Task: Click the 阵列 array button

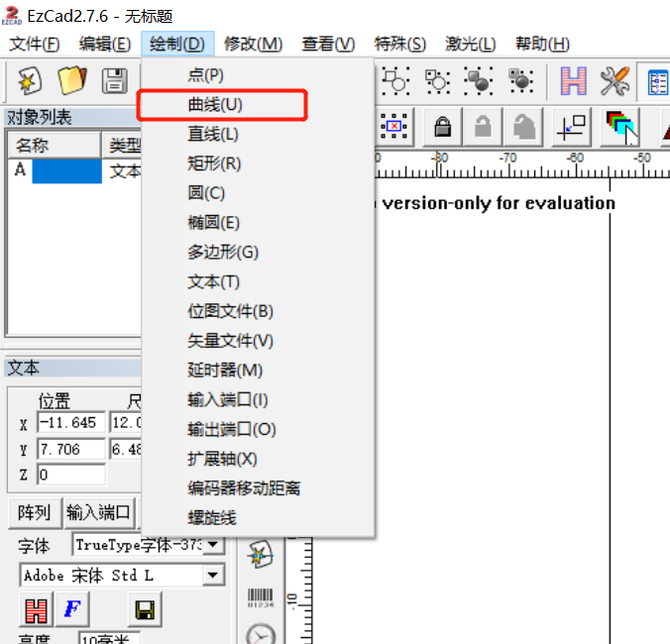Action: pos(35,513)
